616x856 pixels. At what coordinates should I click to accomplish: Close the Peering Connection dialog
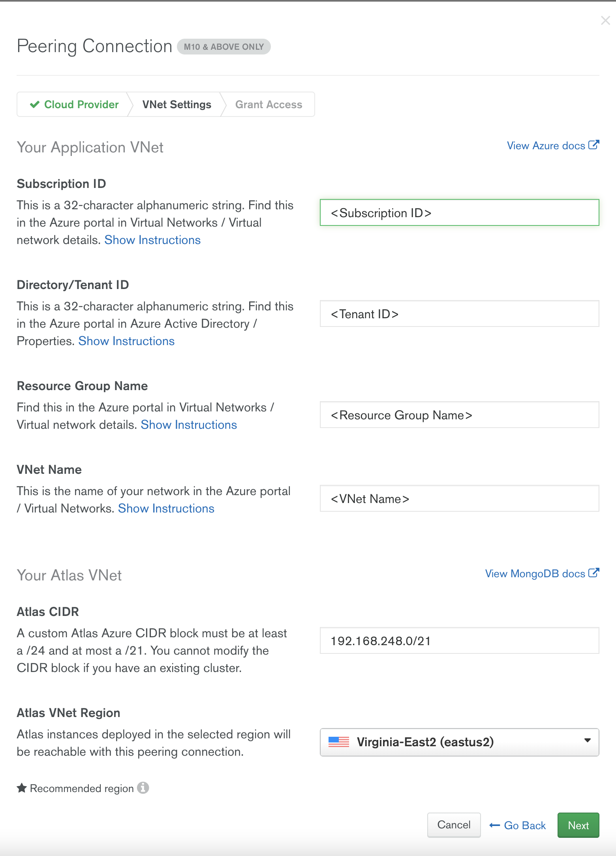605,21
